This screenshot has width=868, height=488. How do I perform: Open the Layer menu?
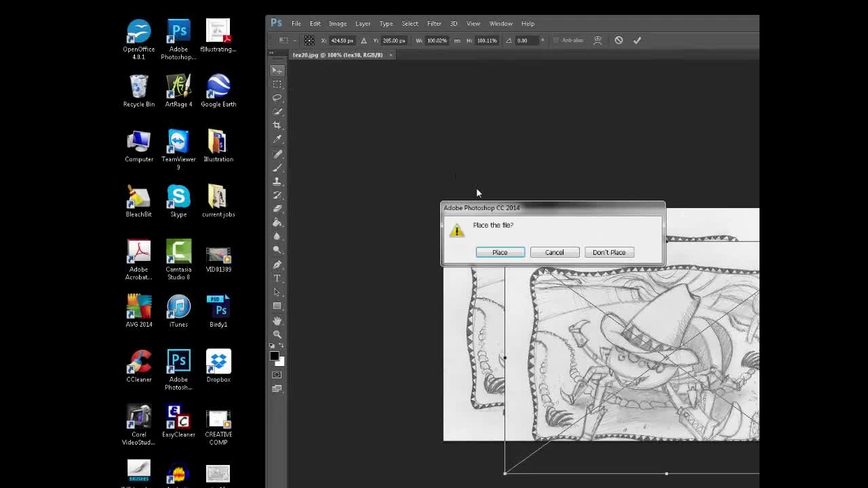click(x=363, y=23)
